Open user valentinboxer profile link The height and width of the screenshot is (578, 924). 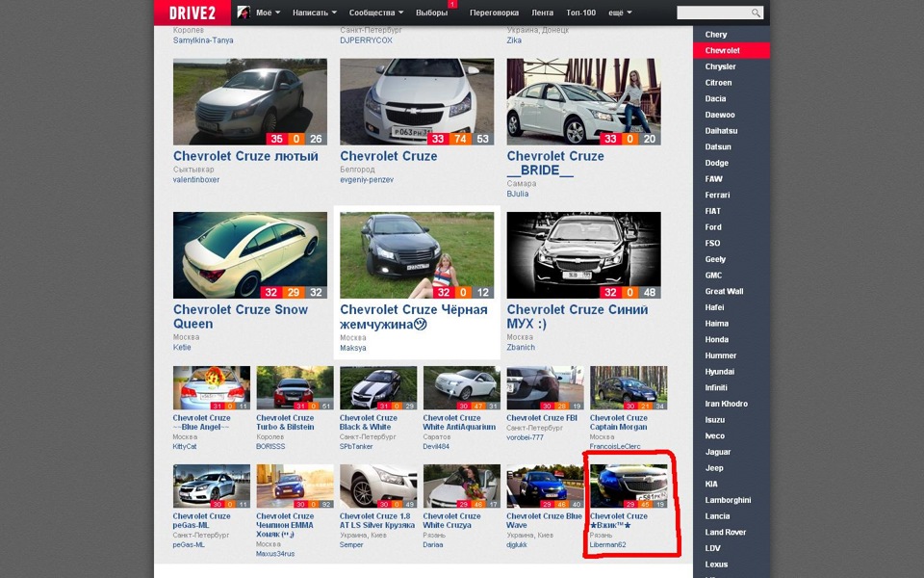196,180
